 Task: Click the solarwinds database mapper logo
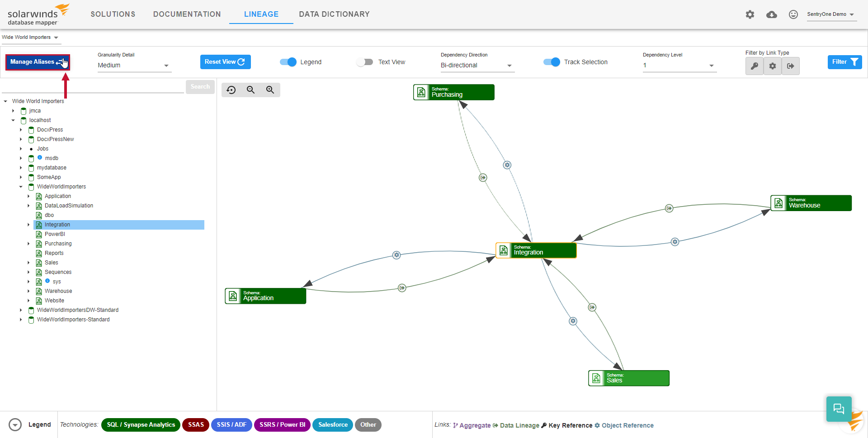(38, 14)
